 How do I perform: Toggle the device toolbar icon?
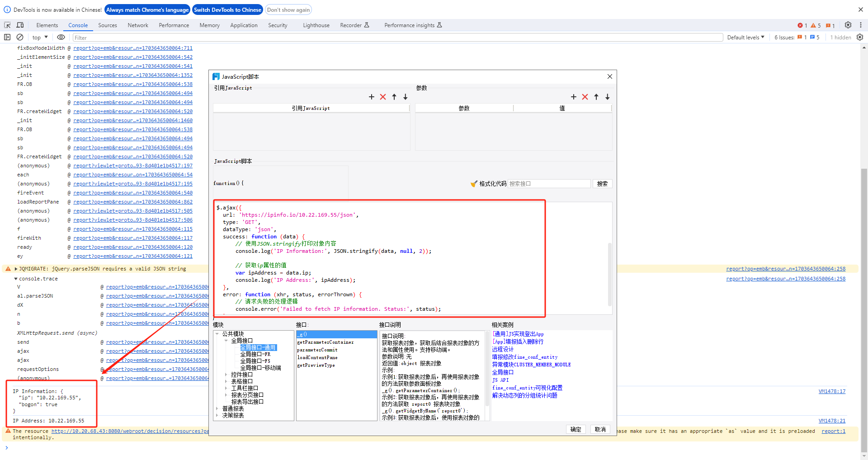(x=20, y=25)
